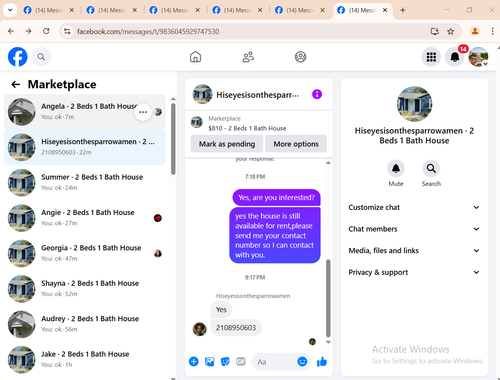The image size is (500, 380).
Task: Select Hiseyesisonthesparrowamen conversation in list
Action: coord(85,147)
